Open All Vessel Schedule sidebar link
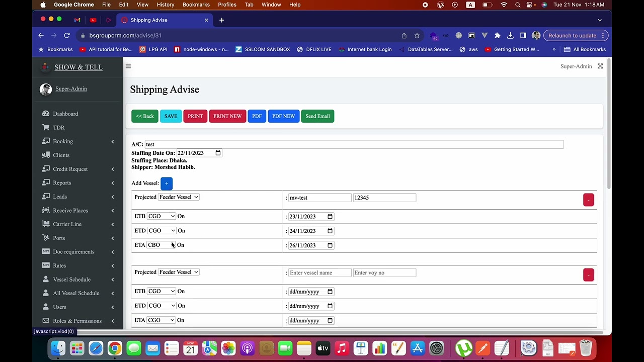 [x=76, y=293]
